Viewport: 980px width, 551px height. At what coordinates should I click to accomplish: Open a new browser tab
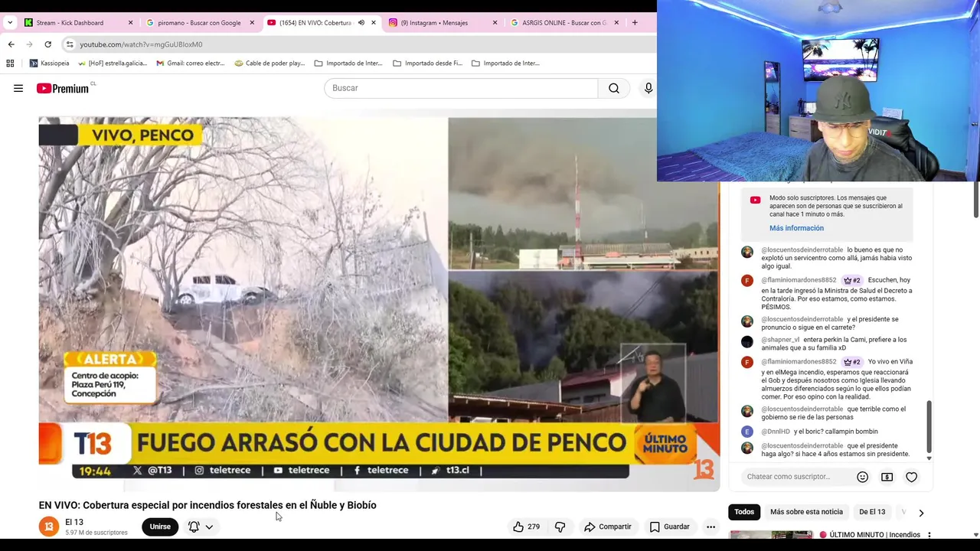pos(635,23)
